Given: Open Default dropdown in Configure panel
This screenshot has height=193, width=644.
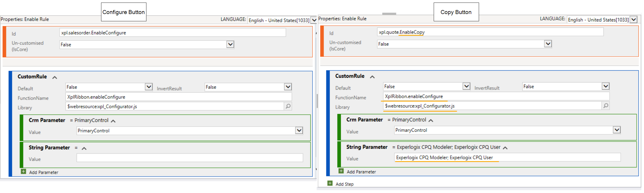Looking at the screenshot, I should point(149,87).
